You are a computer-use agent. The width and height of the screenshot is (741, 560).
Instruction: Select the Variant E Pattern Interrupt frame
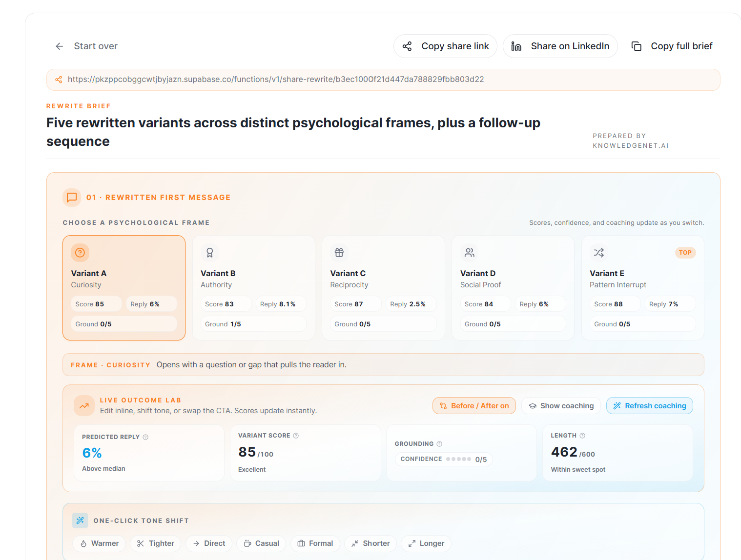click(643, 288)
